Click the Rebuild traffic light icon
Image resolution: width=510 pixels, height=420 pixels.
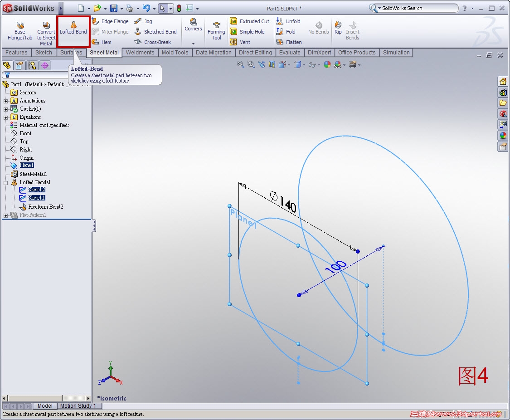coord(179,8)
